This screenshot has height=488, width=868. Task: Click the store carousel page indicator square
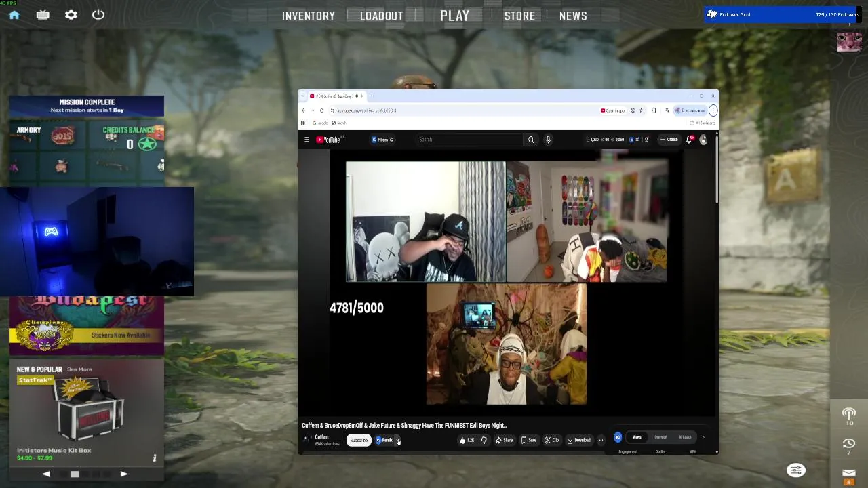75,474
